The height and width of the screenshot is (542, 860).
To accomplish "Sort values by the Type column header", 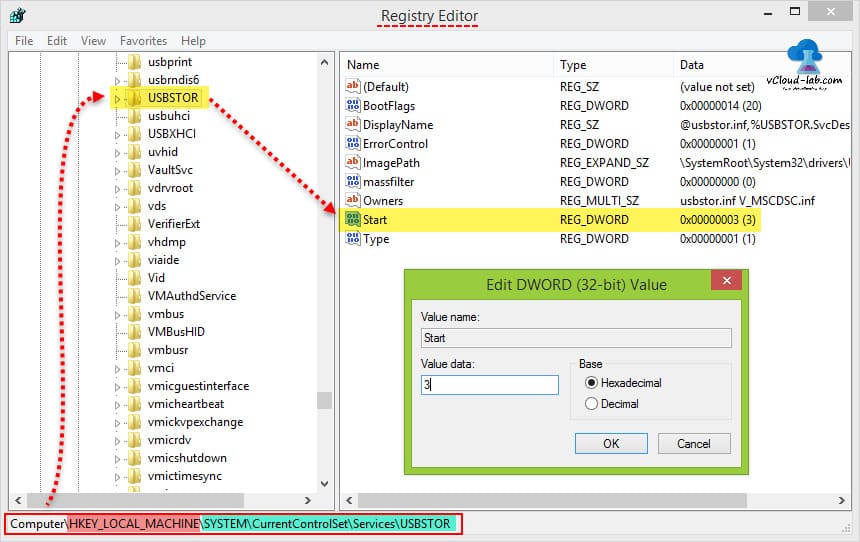I will [x=614, y=65].
